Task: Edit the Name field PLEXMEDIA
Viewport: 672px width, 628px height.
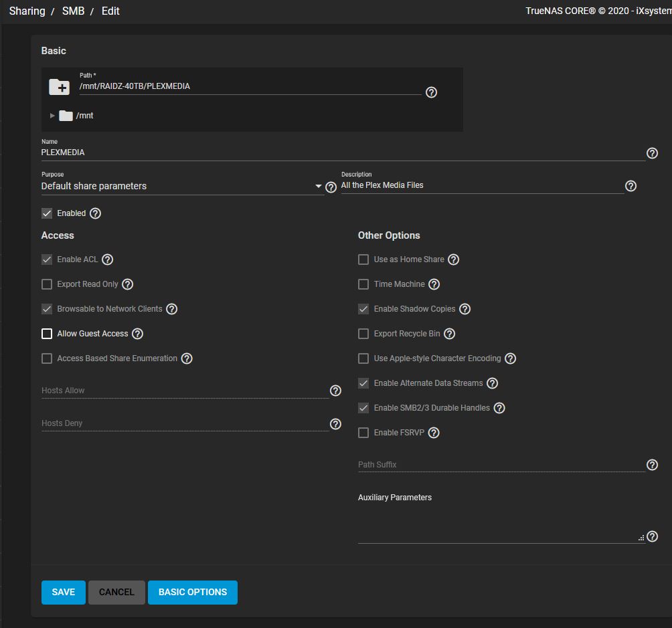Action: pyautogui.click(x=343, y=153)
